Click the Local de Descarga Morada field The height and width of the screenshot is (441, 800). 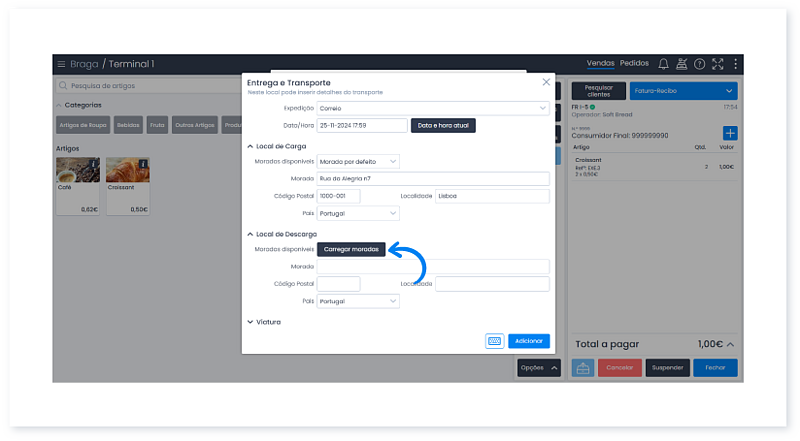point(433,267)
